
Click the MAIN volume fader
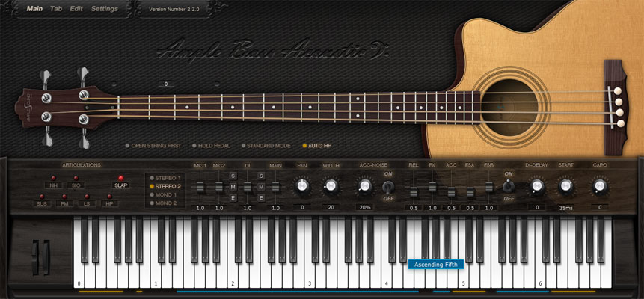(275, 188)
